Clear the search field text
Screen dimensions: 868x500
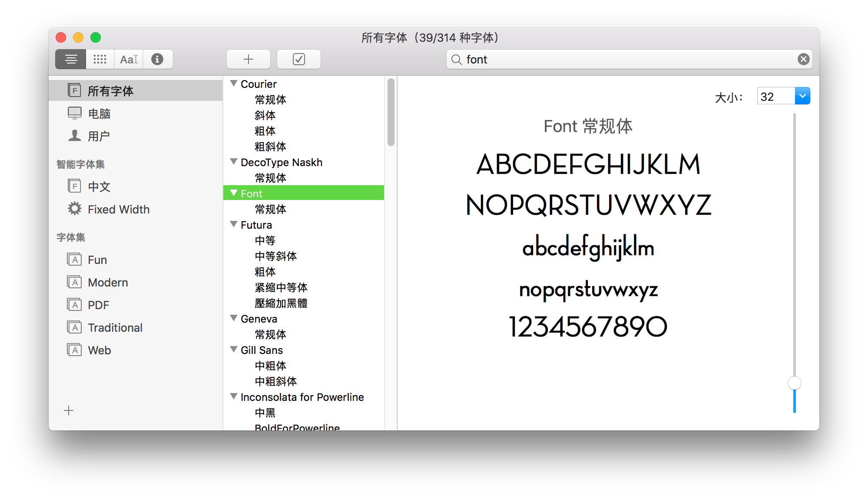tap(803, 59)
